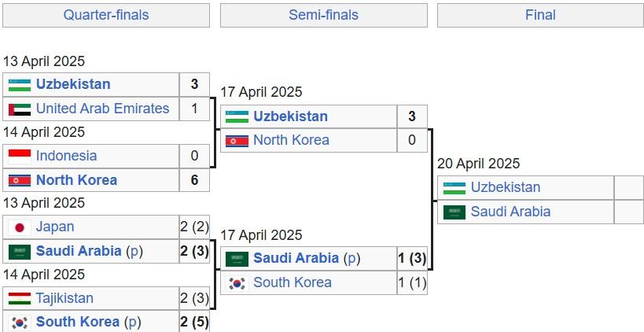
Task: Click the Tajikistan flag icon
Action: pyautogui.click(x=20, y=298)
